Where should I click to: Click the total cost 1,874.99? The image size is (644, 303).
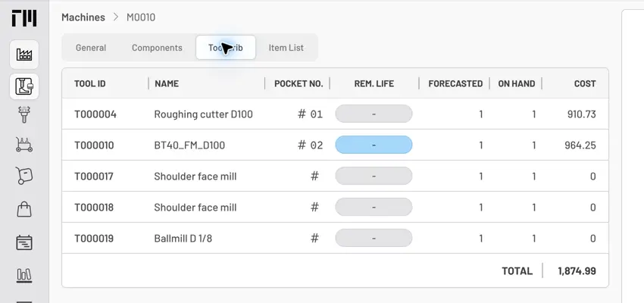pos(577,271)
